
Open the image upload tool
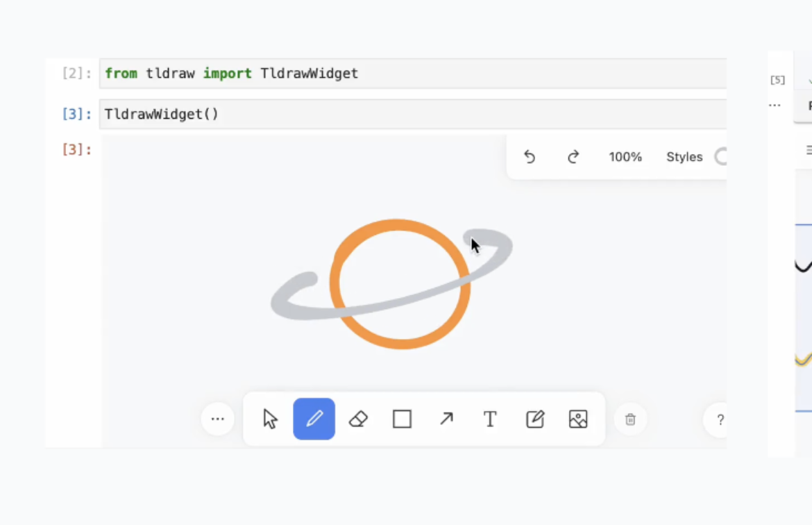click(x=578, y=419)
